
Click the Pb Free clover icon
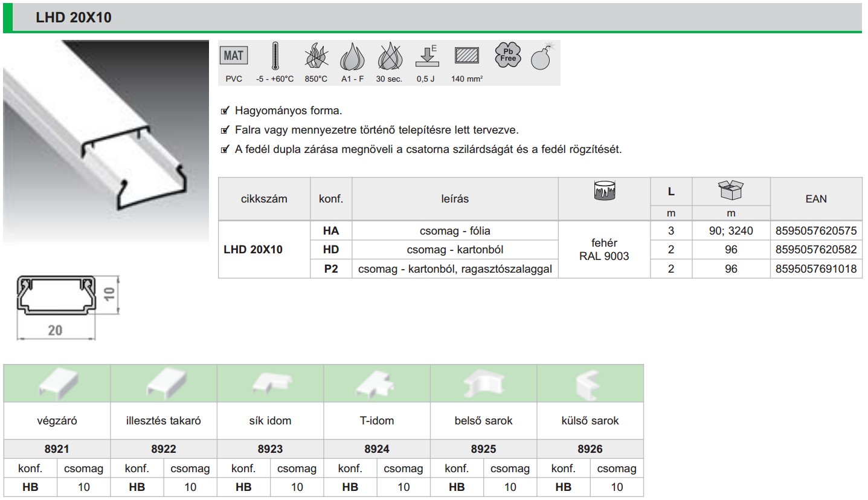[507, 54]
